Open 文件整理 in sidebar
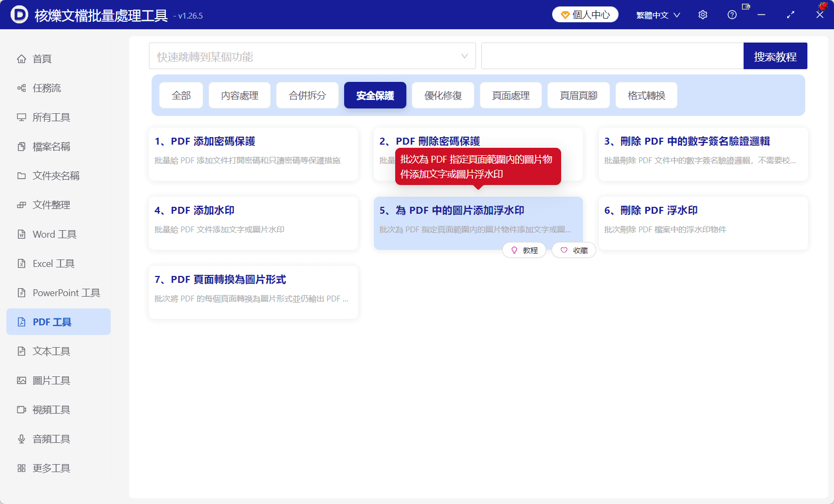The width and height of the screenshot is (834, 504). click(59, 205)
